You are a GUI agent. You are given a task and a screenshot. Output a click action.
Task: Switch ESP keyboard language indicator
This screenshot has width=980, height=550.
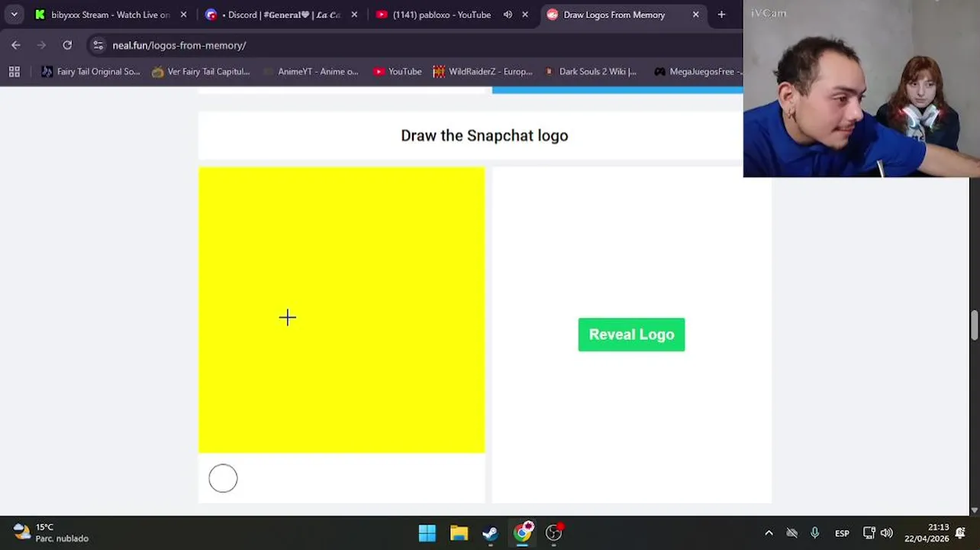(x=842, y=533)
